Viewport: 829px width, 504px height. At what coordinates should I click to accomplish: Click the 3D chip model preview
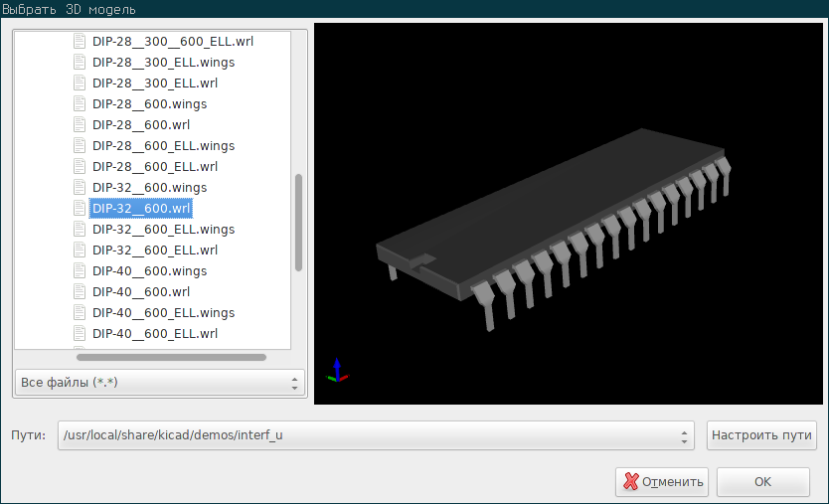(x=553, y=229)
